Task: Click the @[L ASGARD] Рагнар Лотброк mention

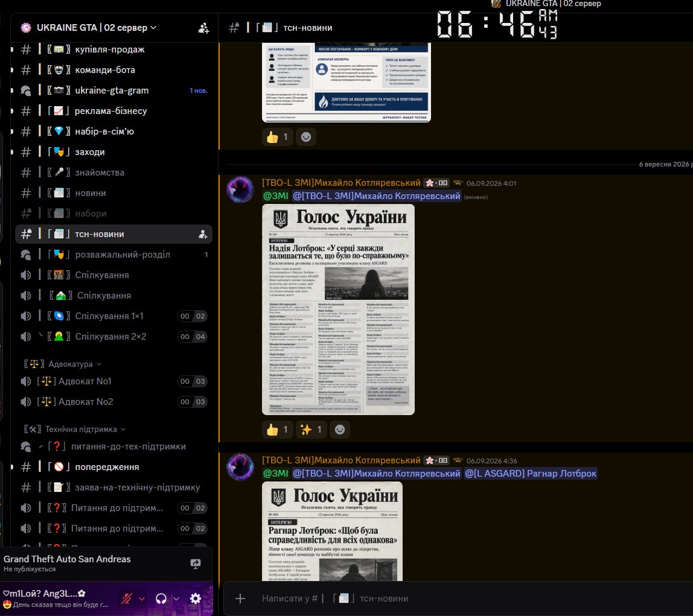Action: [x=531, y=474]
